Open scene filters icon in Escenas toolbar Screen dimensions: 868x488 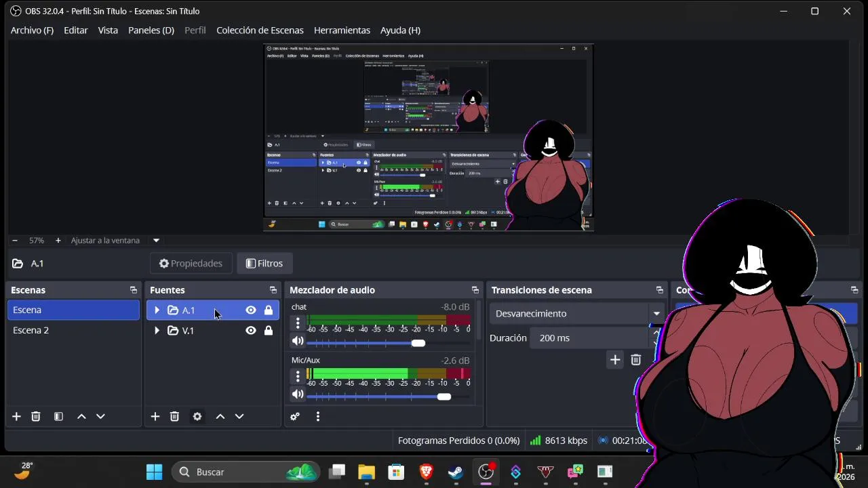point(58,416)
